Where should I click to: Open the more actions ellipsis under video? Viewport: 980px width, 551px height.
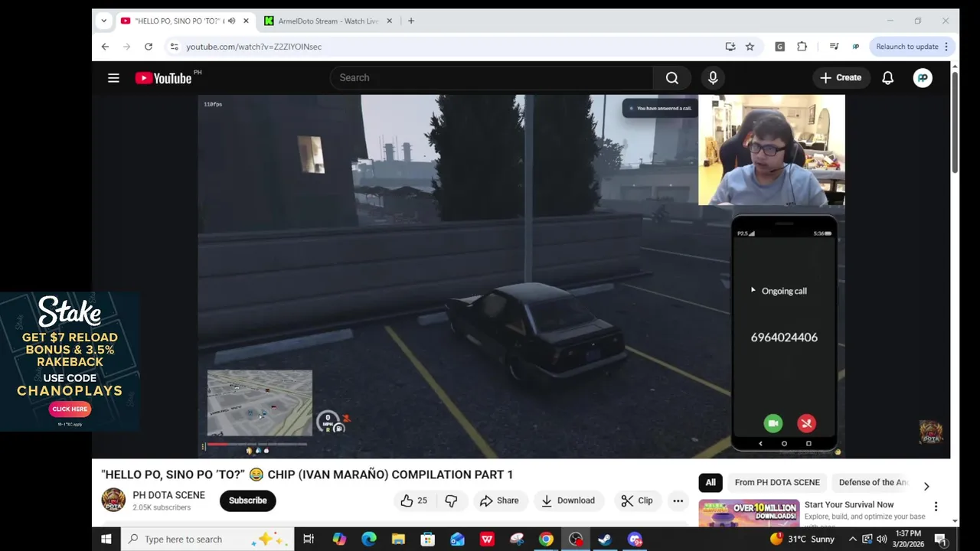pyautogui.click(x=678, y=500)
